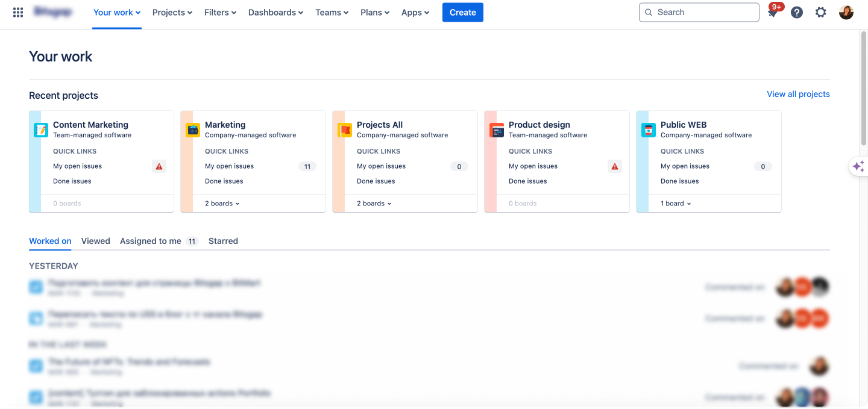Click the Product design warning icon
This screenshot has width=868, height=409.
[615, 166]
